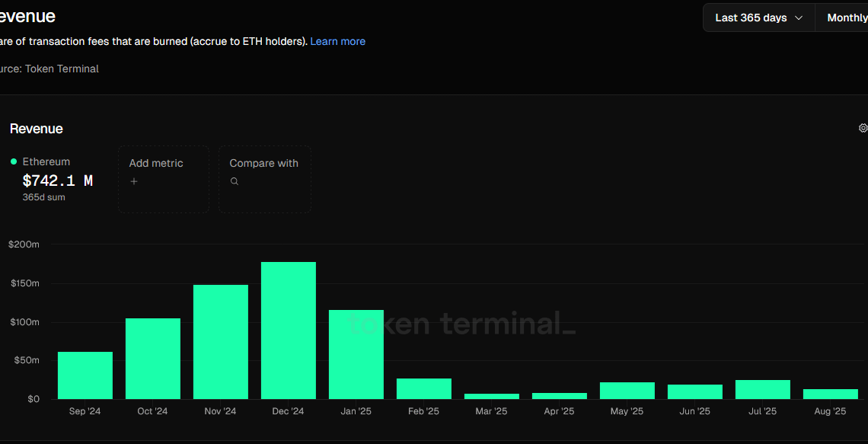Select the Mar '25 revenue bar

(492, 396)
